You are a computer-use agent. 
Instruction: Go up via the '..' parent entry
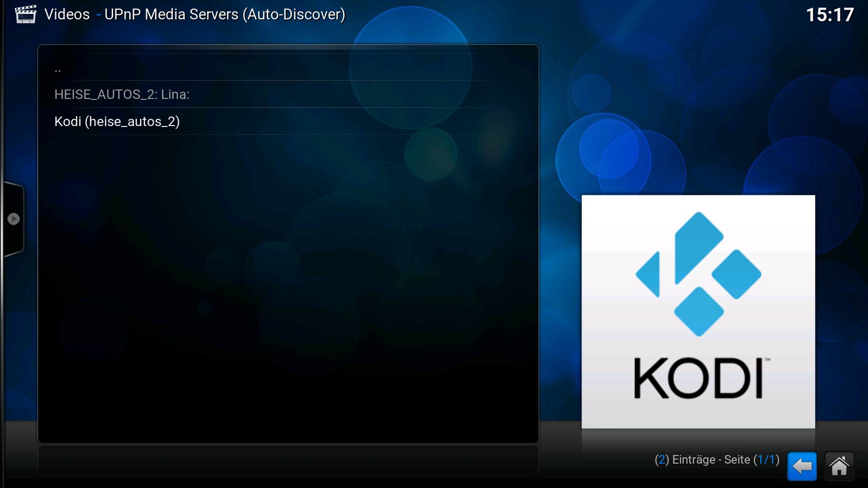click(x=58, y=69)
